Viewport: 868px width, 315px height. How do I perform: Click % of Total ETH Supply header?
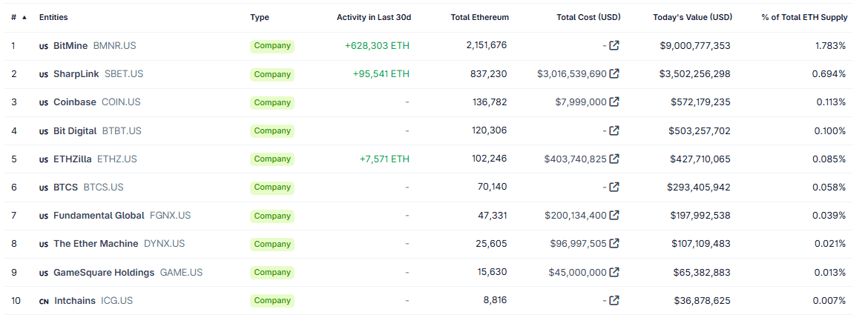coord(804,17)
